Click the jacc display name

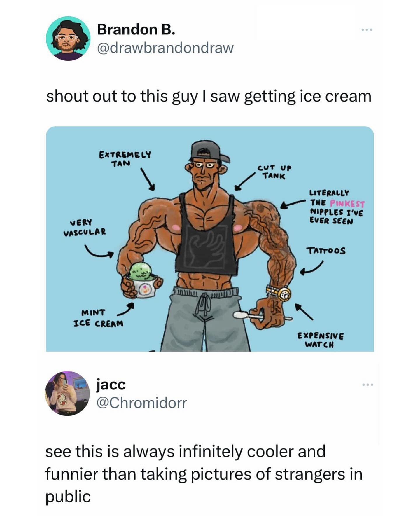111,385
